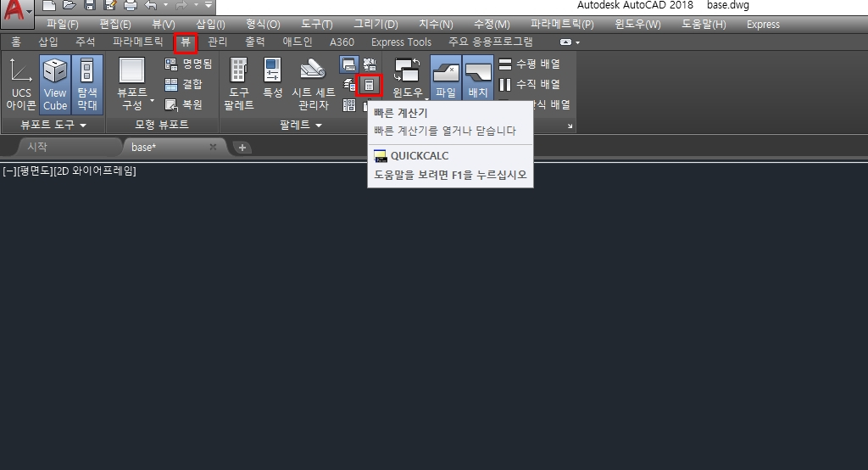Expand the 팔레트 panel

pyautogui.click(x=301, y=125)
